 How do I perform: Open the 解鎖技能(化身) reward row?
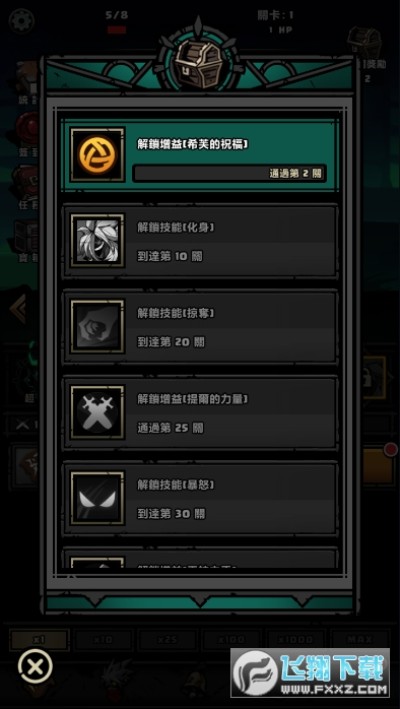coord(200,240)
